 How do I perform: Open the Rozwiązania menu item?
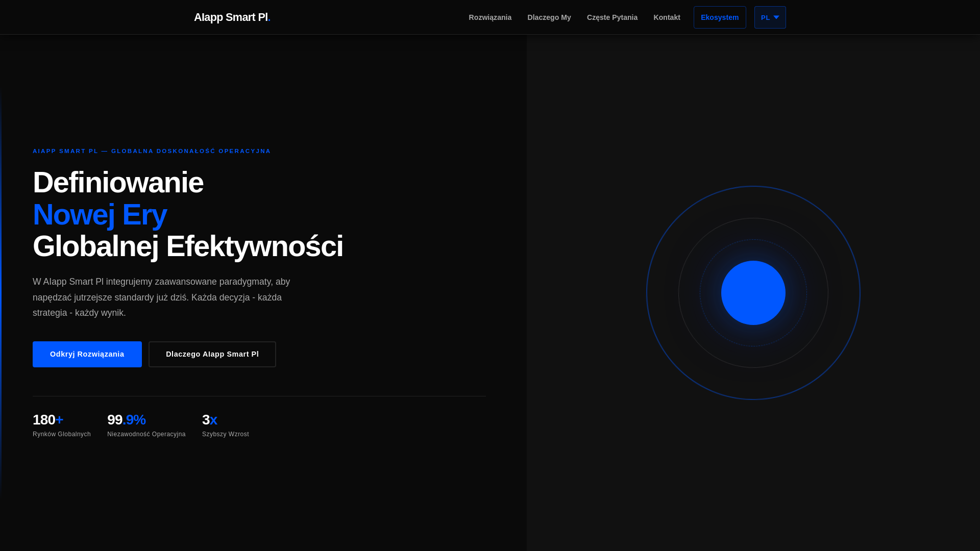pos(490,17)
